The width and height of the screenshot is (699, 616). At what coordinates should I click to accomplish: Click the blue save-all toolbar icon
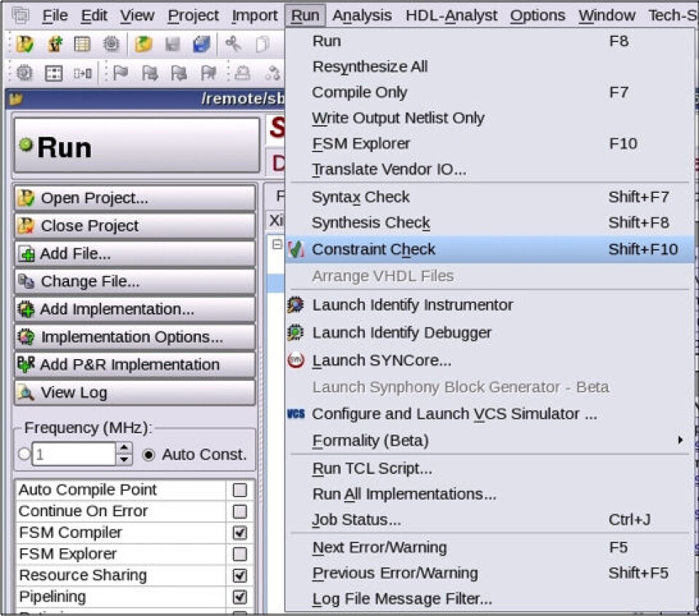click(202, 44)
